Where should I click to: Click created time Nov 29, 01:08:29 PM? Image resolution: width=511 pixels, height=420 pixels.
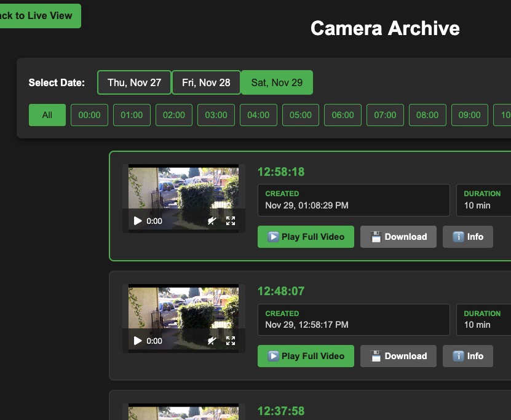(x=307, y=205)
